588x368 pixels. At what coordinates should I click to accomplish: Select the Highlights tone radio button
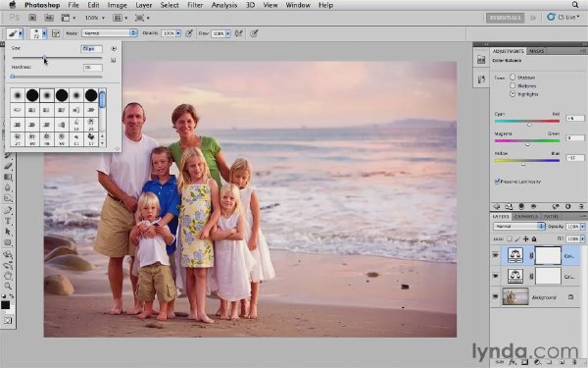pos(513,94)
